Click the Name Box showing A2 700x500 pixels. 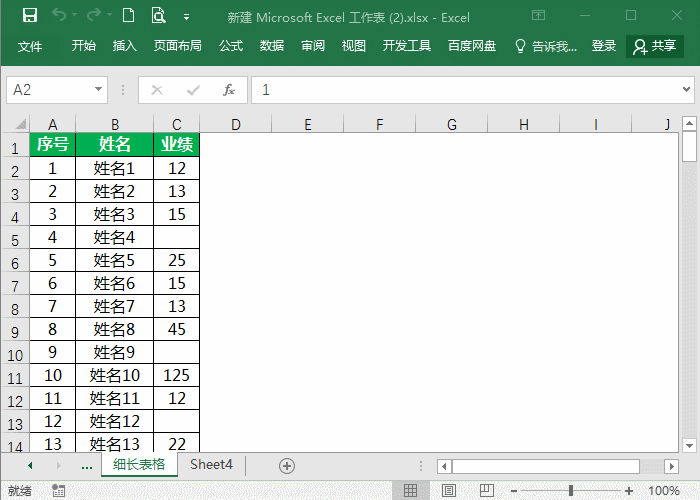coord(50,90)
